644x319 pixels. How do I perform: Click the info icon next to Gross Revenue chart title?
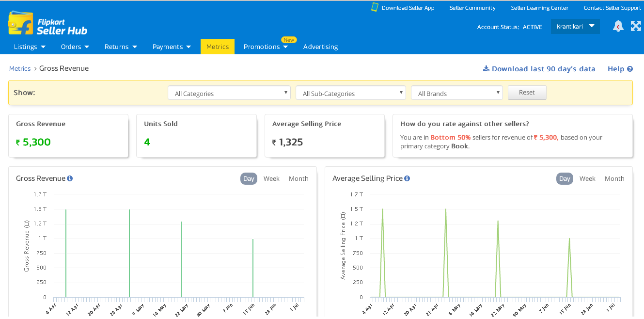click(69, 178)
